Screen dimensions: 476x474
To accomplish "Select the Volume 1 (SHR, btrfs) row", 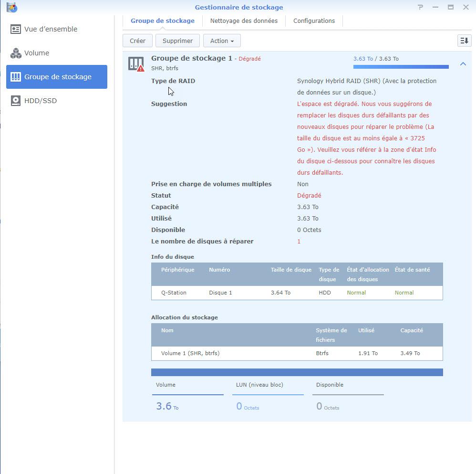I will (x=297, y=353).
